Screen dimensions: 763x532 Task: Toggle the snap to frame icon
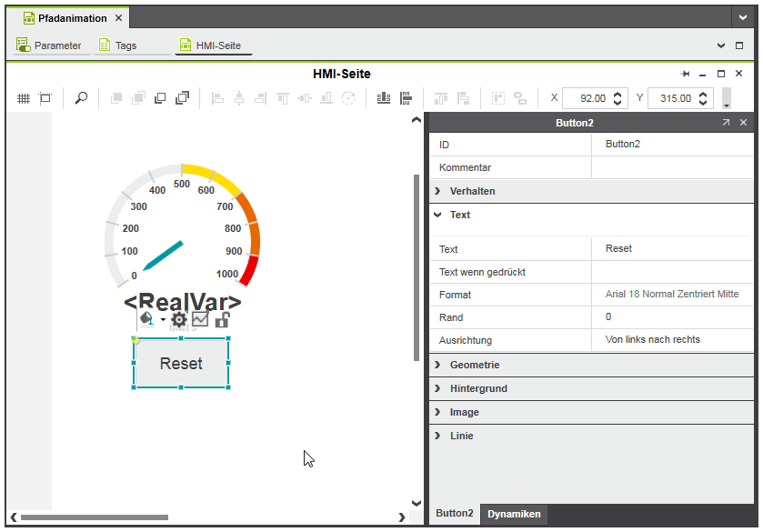click(45, 98)
